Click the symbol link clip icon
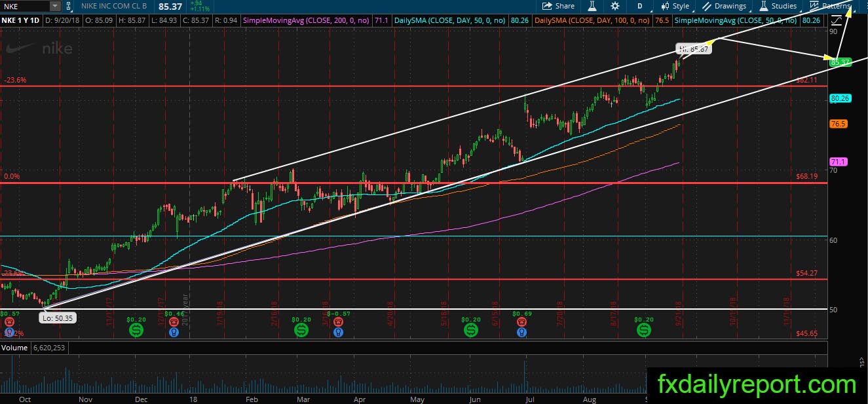 point(68,6)
